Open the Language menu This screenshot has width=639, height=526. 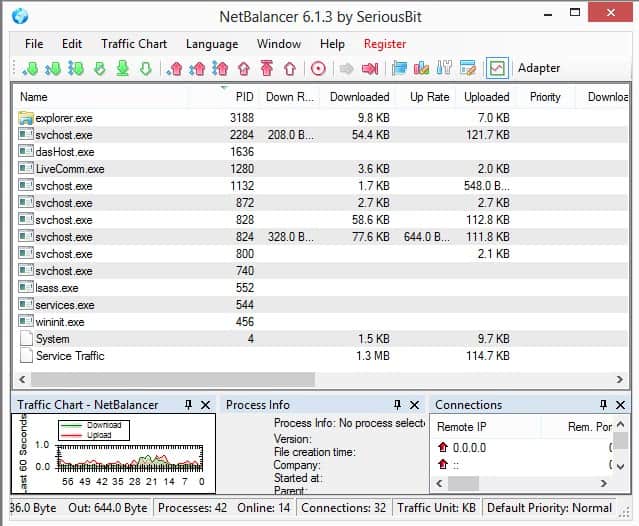[212, 44]
